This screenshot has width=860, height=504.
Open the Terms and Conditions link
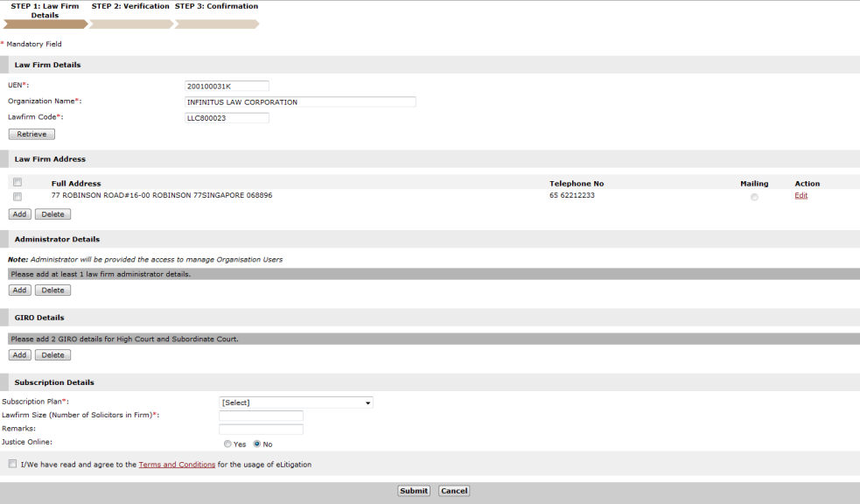tap(177, 465)
